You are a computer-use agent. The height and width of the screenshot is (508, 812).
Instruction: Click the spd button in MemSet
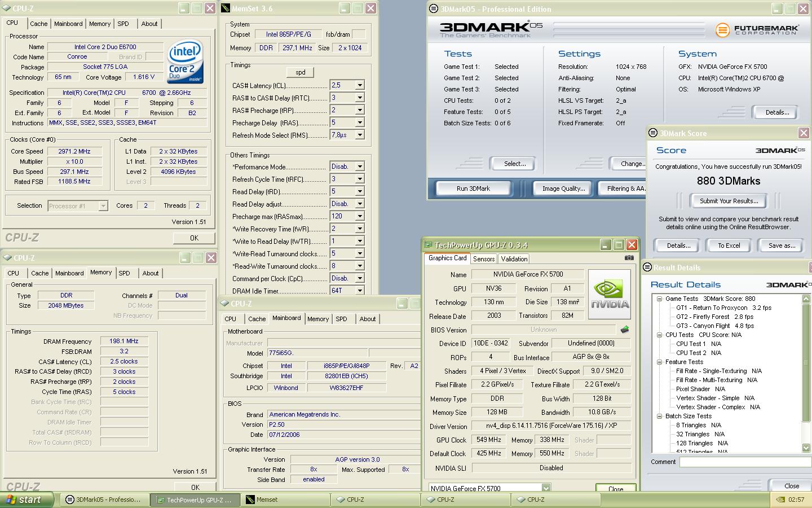(301, 72)
